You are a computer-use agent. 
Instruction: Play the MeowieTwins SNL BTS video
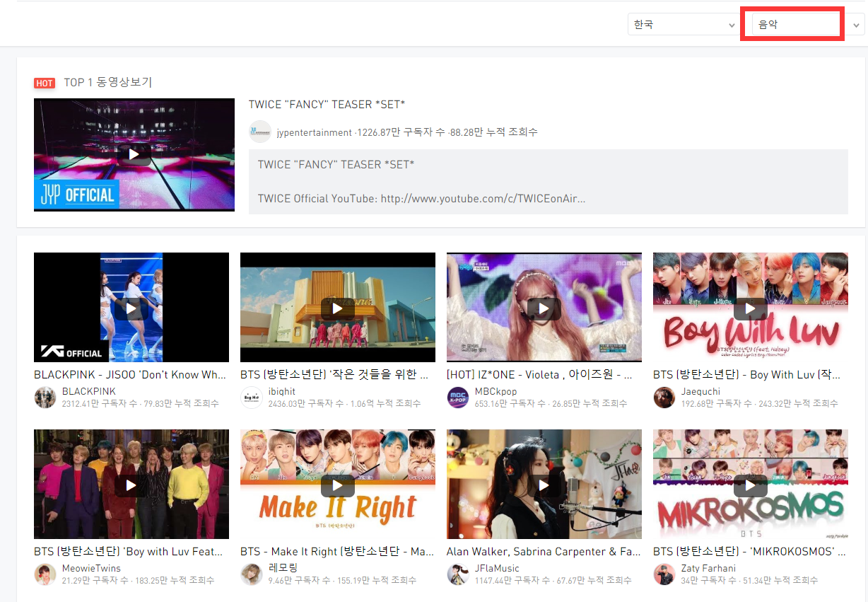(131, 485)
